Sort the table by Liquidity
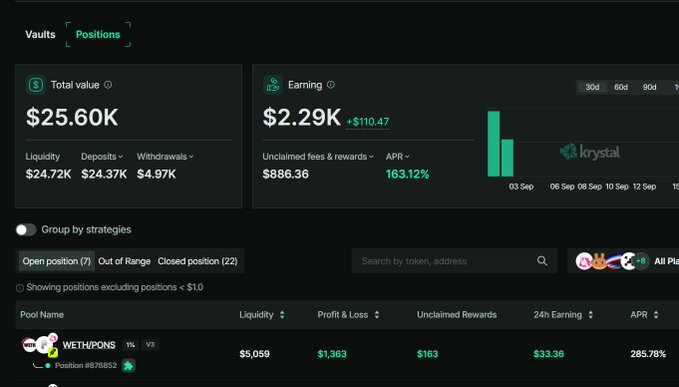 click(262, 315)
